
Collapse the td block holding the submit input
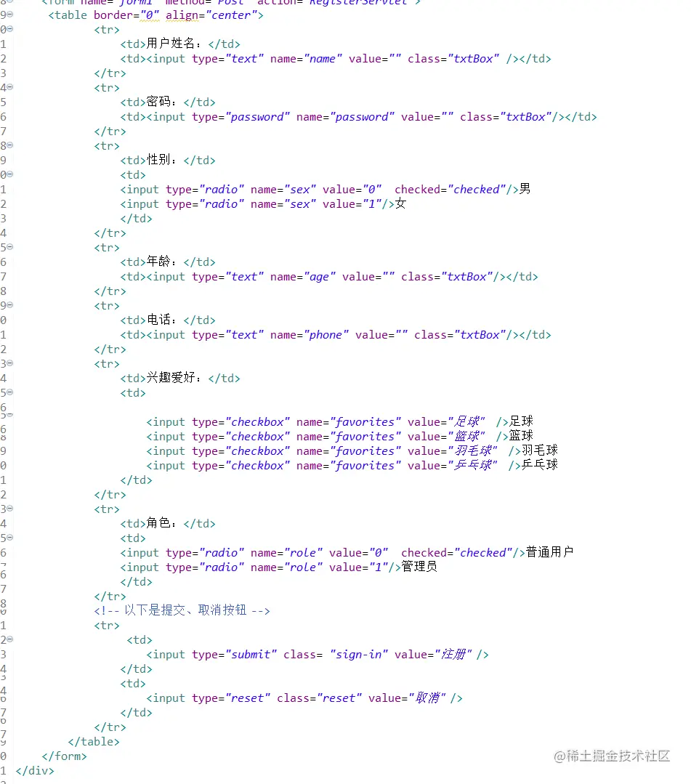click(x=10, y=639)
